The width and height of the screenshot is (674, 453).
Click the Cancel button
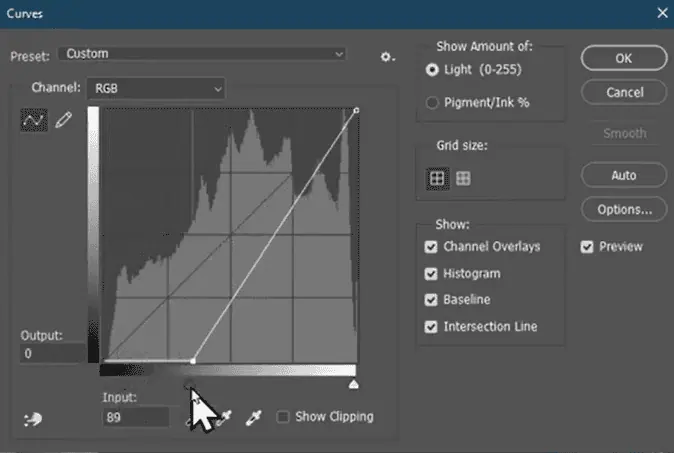pyautogui.click(x=624, y=92)
